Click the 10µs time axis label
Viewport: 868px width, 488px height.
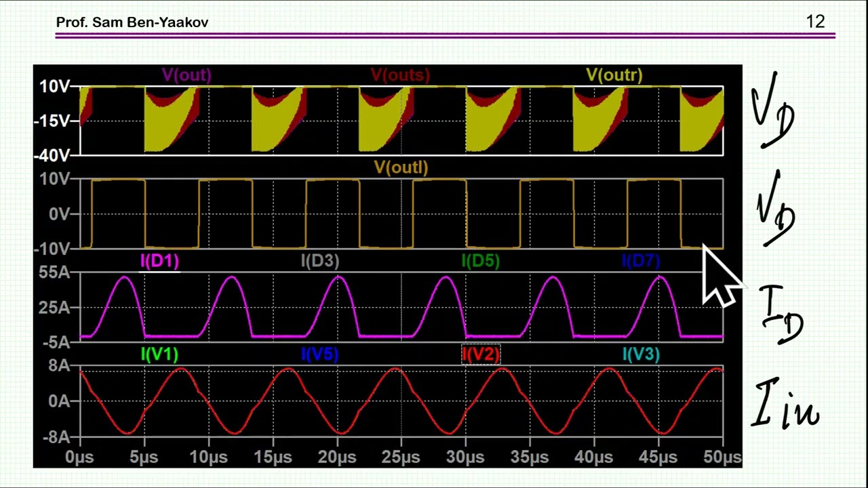point(208,457)
